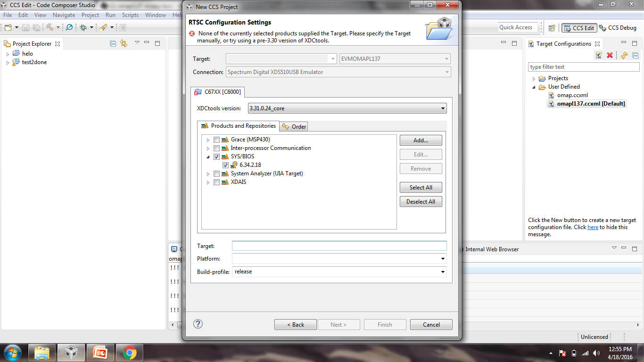Viewport: 644px width, 362px height.
Task: Open File Explorer taskbar icon
Action: [42, 353]
